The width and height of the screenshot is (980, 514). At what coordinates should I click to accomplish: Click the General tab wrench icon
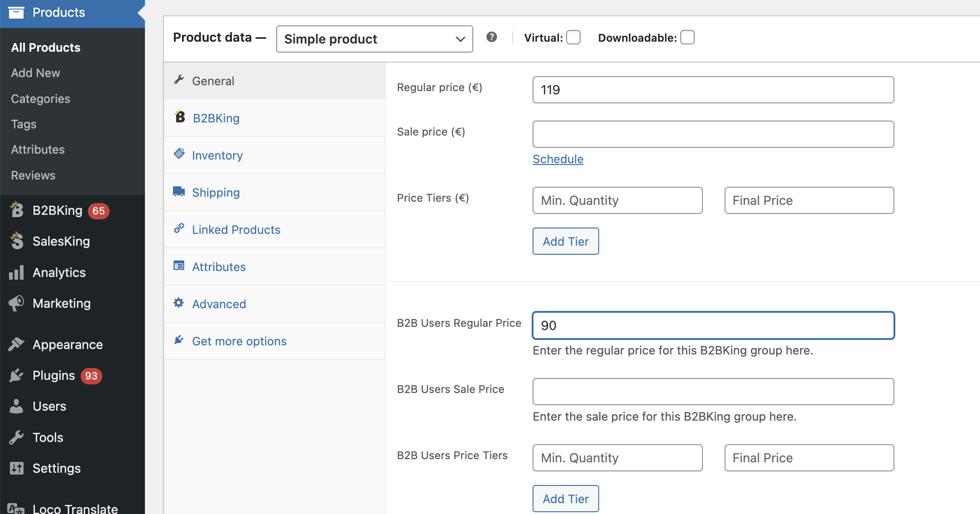(x=179, y=80)
